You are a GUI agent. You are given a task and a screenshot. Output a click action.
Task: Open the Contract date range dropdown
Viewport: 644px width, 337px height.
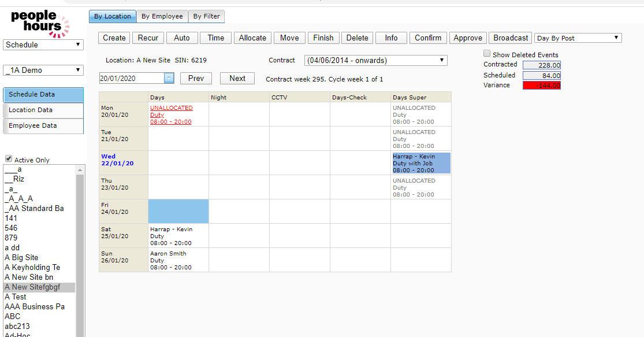(x=375, y=60)
